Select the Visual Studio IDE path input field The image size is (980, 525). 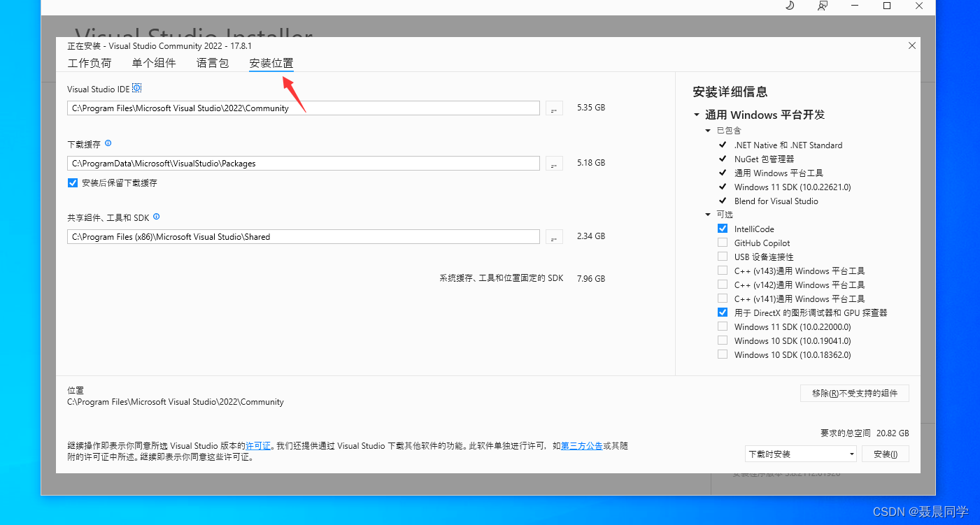click(303, 108)
